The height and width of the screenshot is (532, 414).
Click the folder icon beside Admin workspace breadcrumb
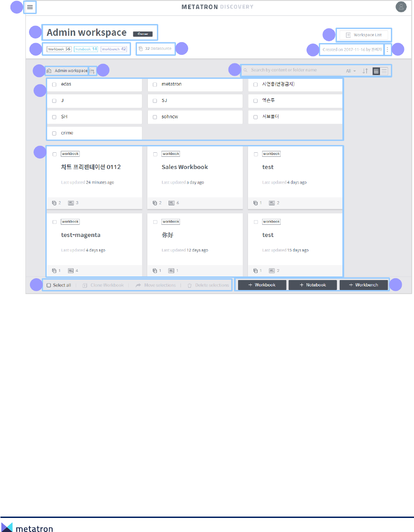pos(92,71)
